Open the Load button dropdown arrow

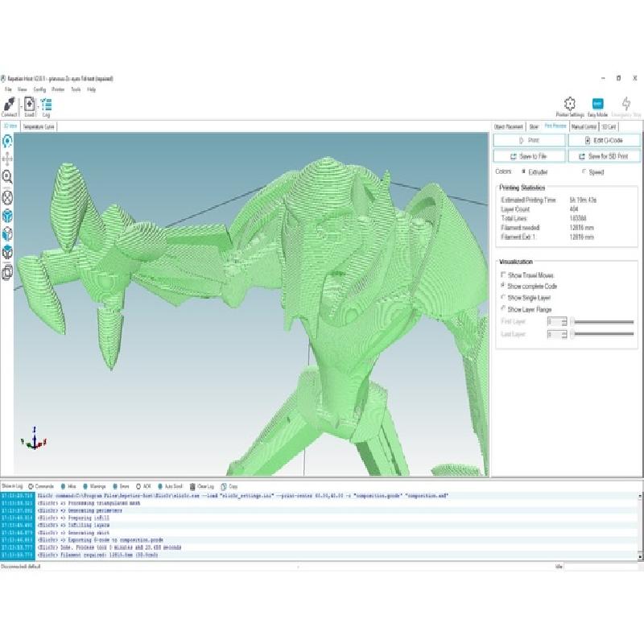coord(37,105)
